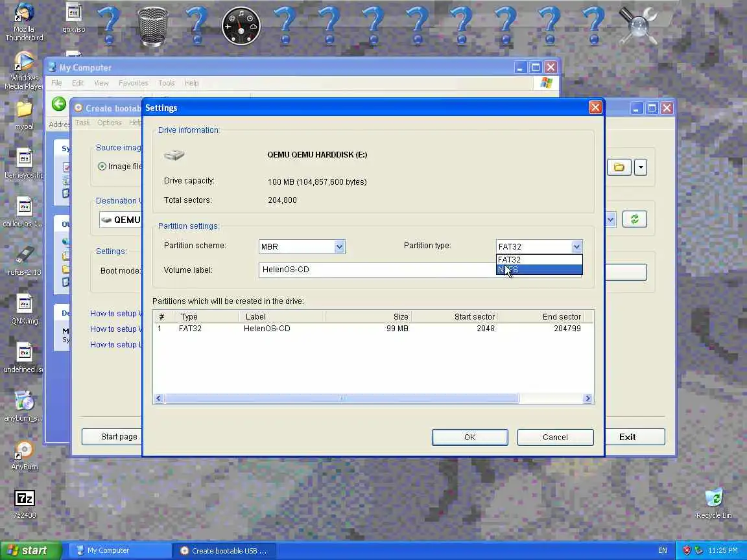Click the wire trash can dock icon
Image resolution: width=747 pixels, height=560 pixels.
point(152,26)
